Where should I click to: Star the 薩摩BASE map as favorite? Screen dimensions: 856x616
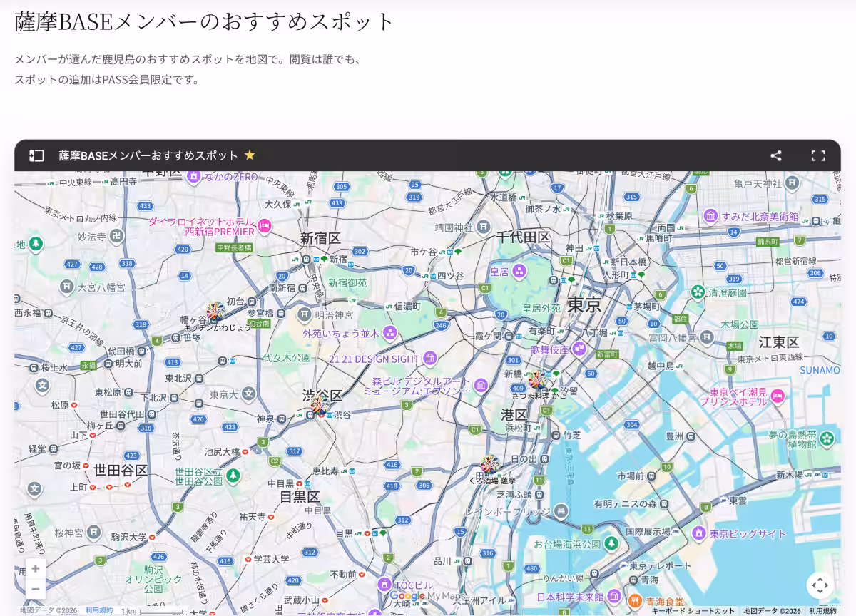point(250,155)
